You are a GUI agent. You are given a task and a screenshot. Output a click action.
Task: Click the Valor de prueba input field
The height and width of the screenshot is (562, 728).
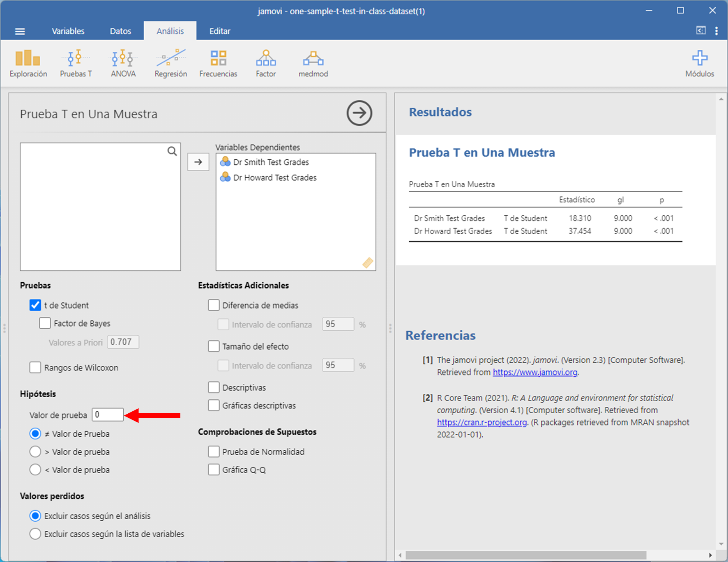click(x=108, y=415)
